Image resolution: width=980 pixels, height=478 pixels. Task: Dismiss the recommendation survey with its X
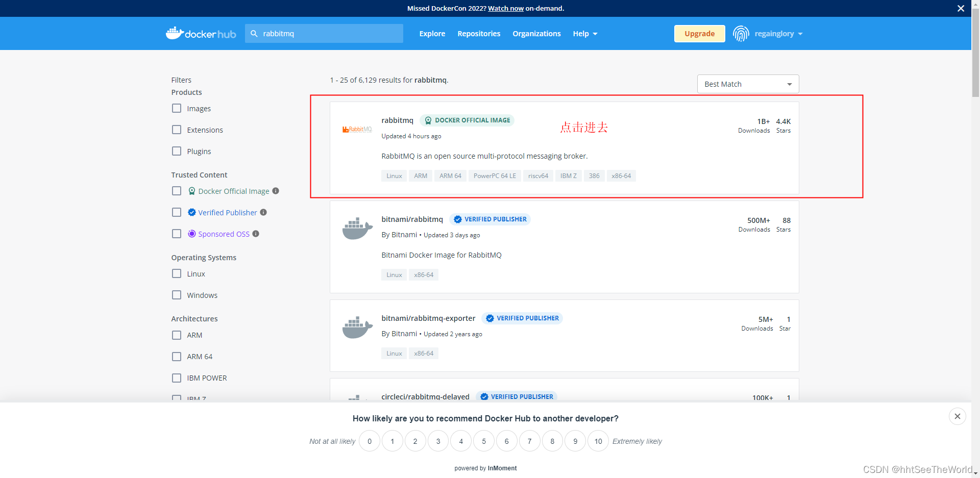(958, 416)
